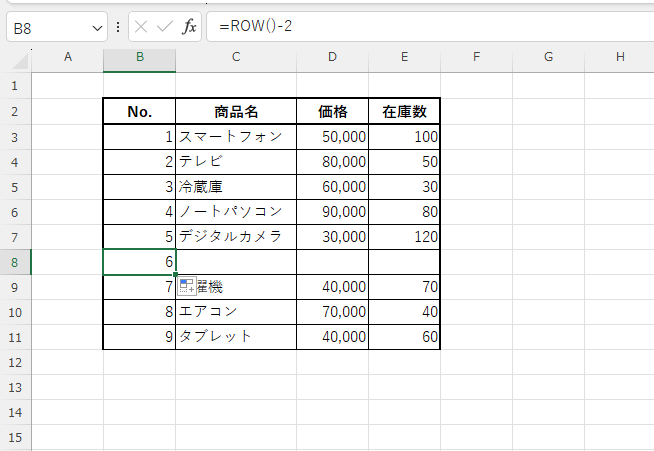Viewport: 654px width, 451px height.
Task: Select active cell B8 showing 6
Action: point(140,262)
